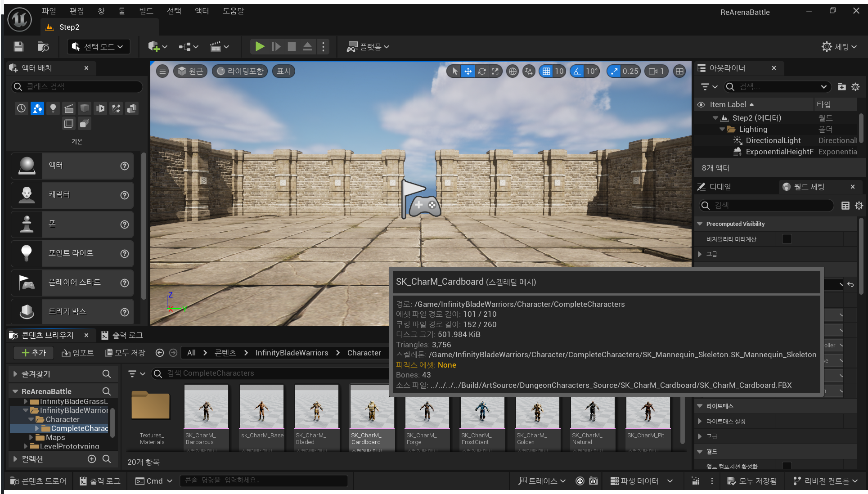Open the 파일 menu
This screenshot has height=494, width=868.
(x=49, y=11)
